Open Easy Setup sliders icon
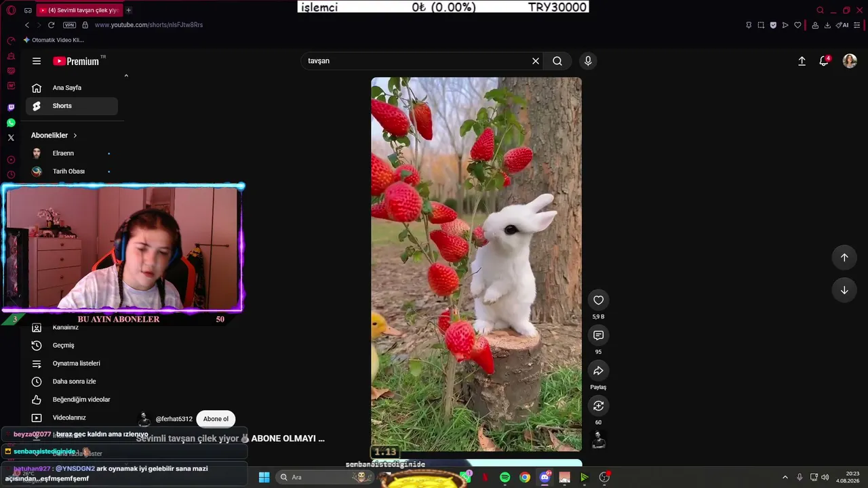Screen dimensions: 868x488 (857, 25)
